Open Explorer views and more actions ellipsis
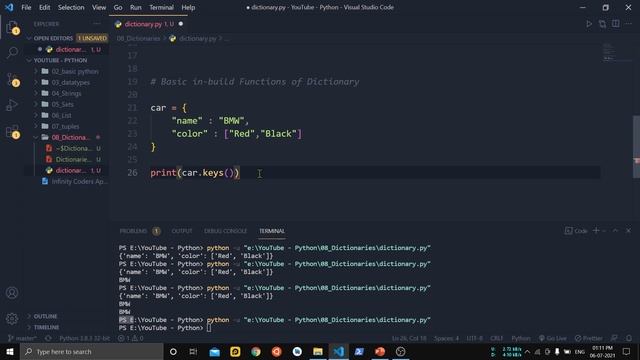Screen dimensions: 640x360 point(97,24)
